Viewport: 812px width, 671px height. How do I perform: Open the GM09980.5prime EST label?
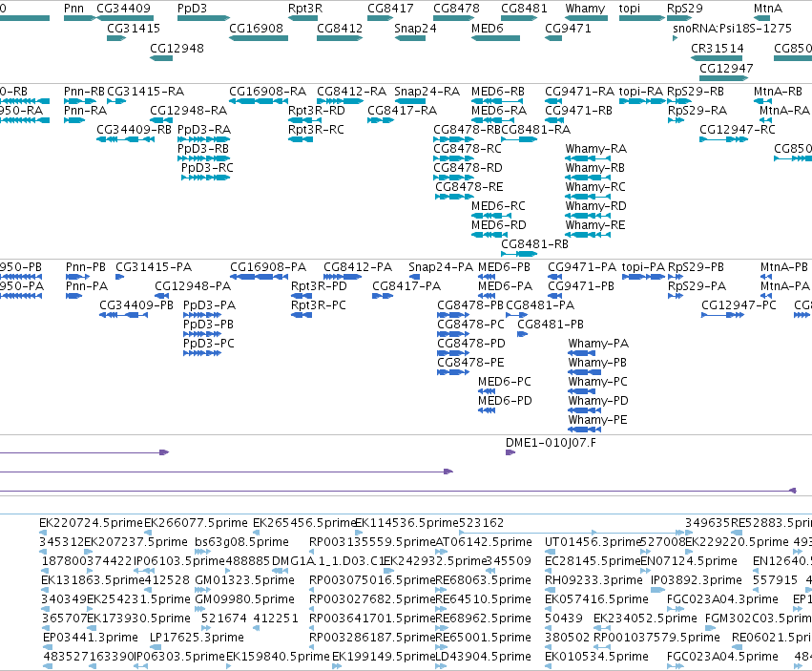click(x=244, y=599)
